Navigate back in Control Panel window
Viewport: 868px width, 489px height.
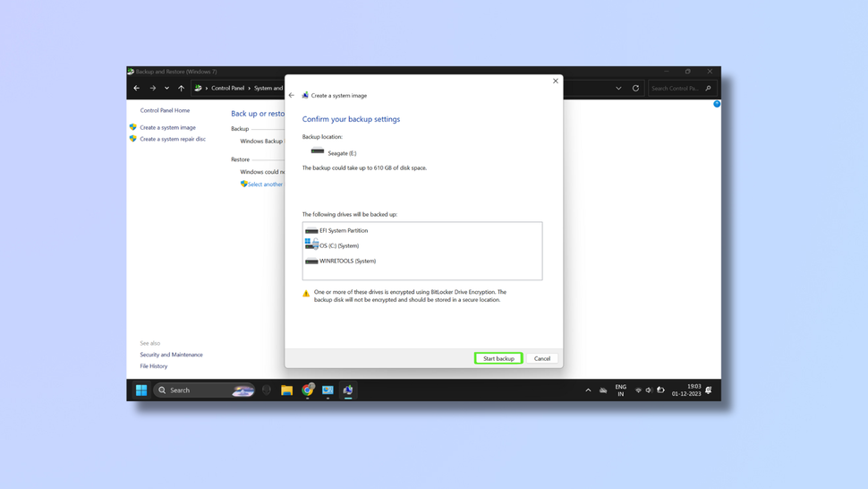[137, 88]
